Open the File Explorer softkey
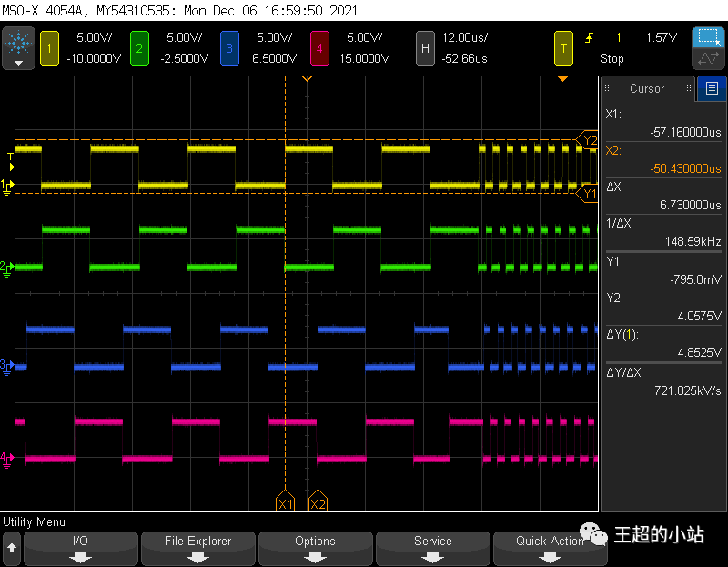728x567 pixels. 197,547
